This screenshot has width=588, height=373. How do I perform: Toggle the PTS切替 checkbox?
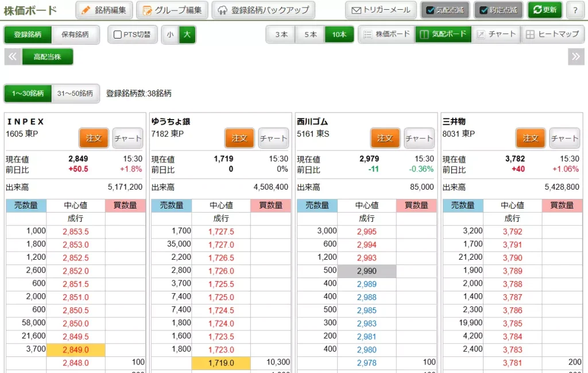point(118,34)
